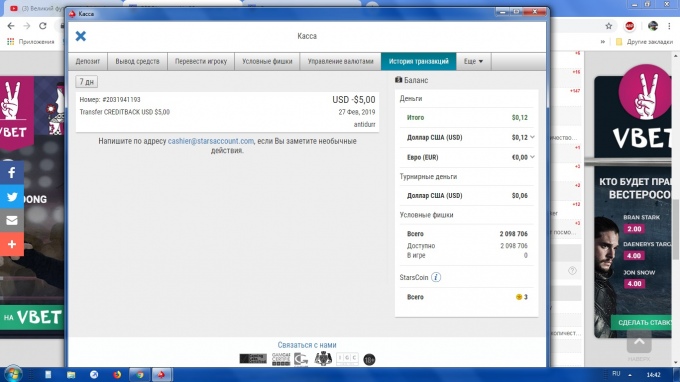Click the cashier@starsaccount.com email link

(211, 141)
